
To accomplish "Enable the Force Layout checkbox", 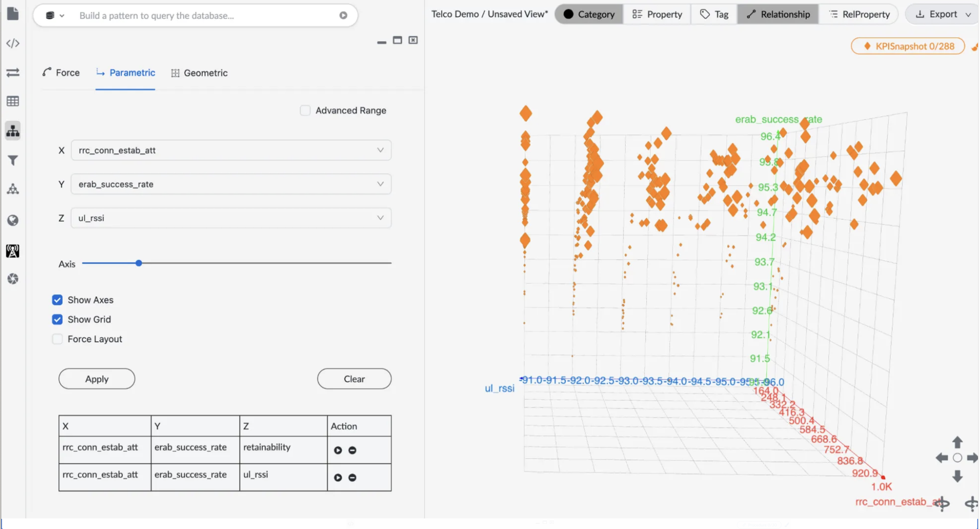I will click(57, 339).
